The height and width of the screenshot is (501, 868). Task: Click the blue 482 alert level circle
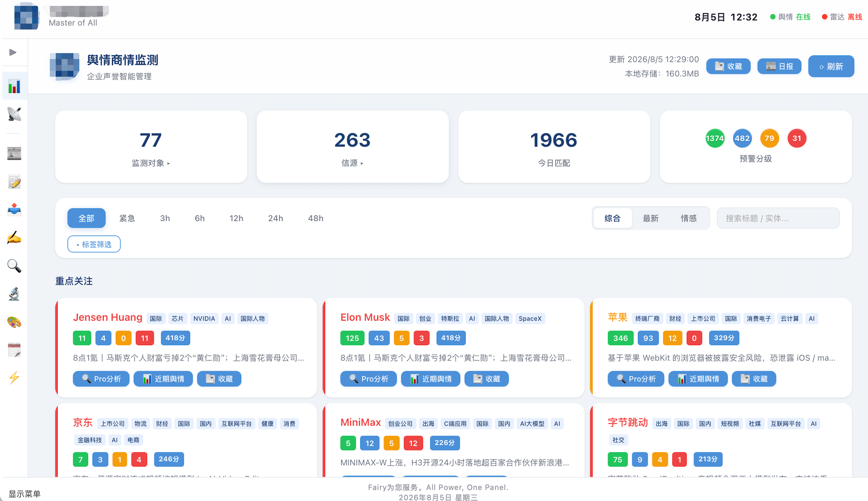(x=742, y=138)
